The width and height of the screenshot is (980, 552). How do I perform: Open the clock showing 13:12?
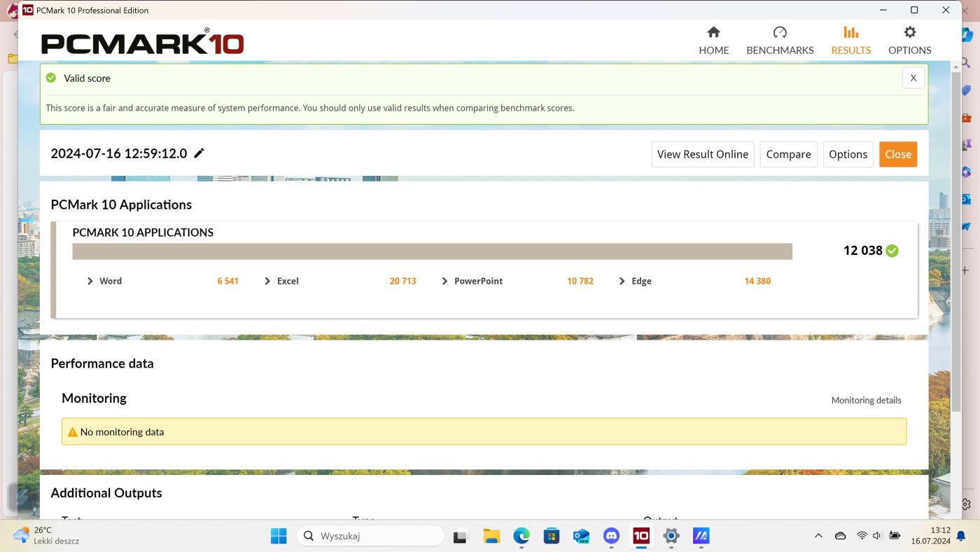tap(930, 536)
